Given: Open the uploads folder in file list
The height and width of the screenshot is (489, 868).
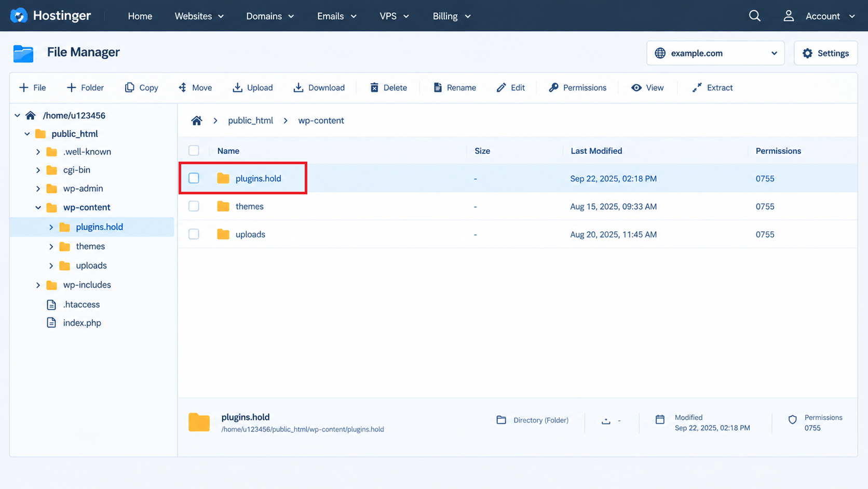Looking at the screenshot, I should [250, 234].
